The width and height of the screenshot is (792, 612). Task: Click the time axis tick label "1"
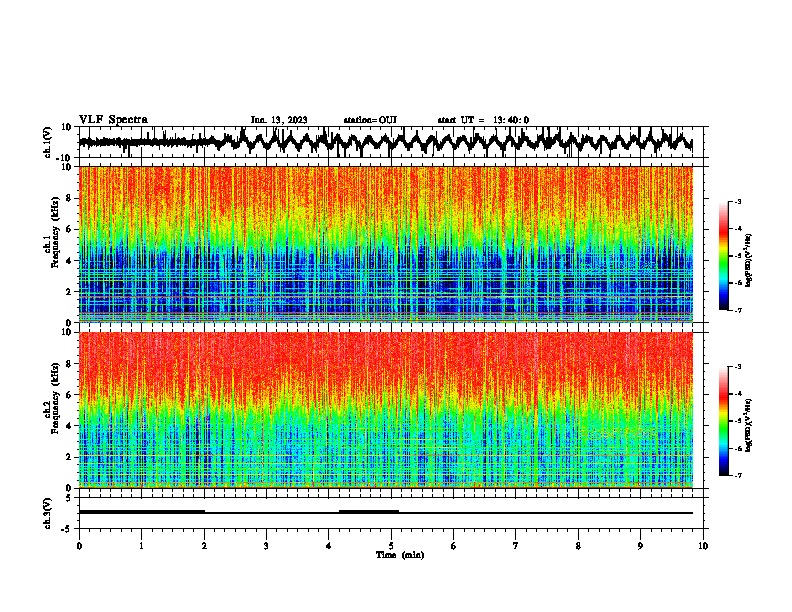coord(141,546)
